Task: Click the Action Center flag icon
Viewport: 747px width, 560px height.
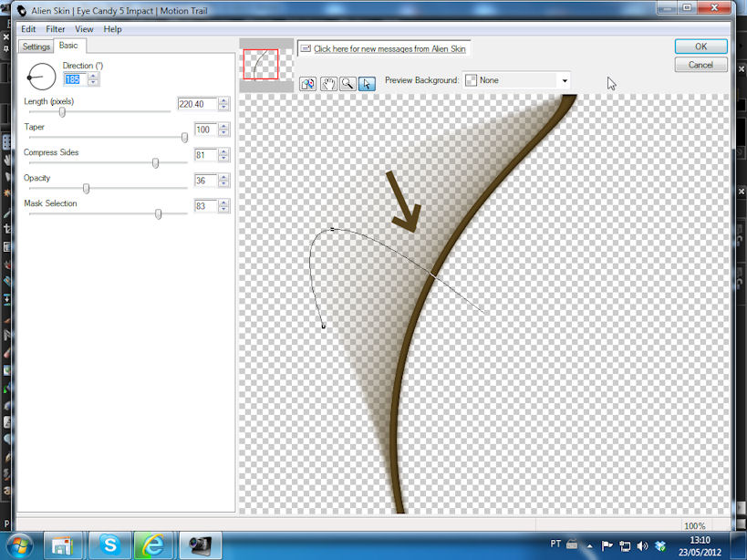Action: click(607, 546)
